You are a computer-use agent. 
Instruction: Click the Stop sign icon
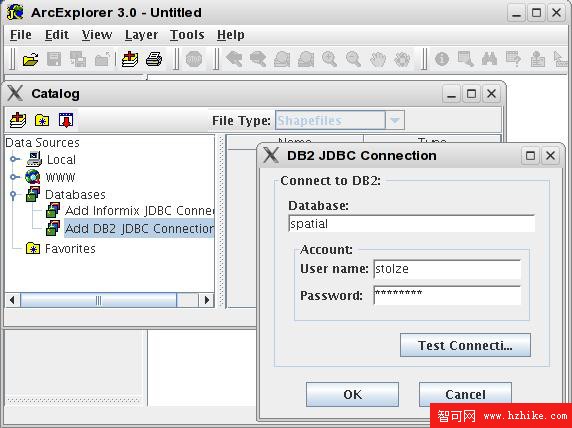point(194,59)
